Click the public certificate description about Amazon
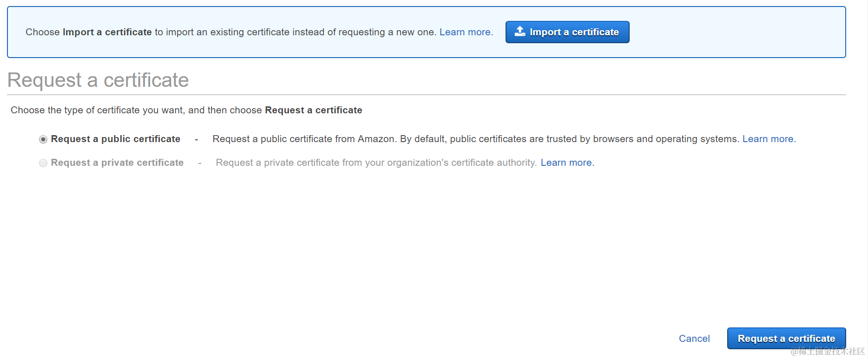868x359 pixels. (x=475, y=139)
